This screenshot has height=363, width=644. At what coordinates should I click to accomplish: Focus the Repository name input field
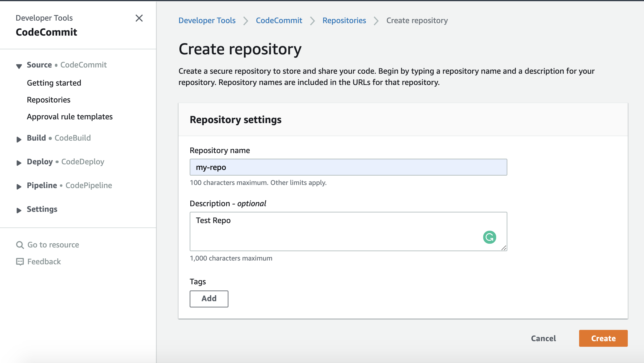click(x=348, y=167)
